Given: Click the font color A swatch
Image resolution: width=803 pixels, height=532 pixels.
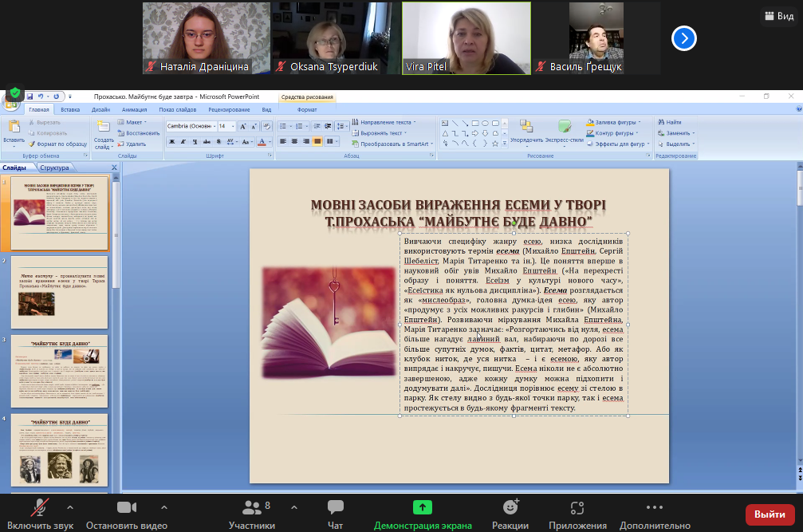Looking at the screenshot, I should click(262, 141).
